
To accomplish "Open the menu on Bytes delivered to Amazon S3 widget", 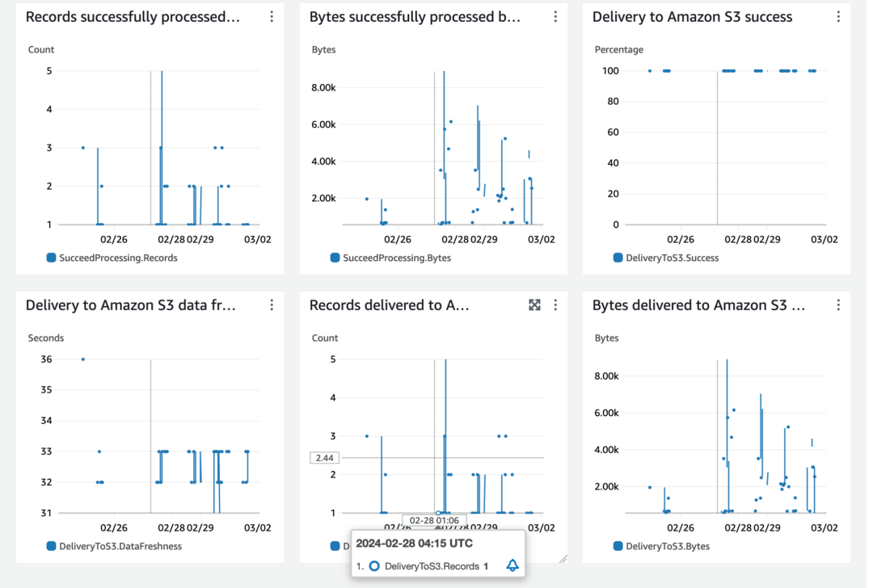I will coord(839,305).
